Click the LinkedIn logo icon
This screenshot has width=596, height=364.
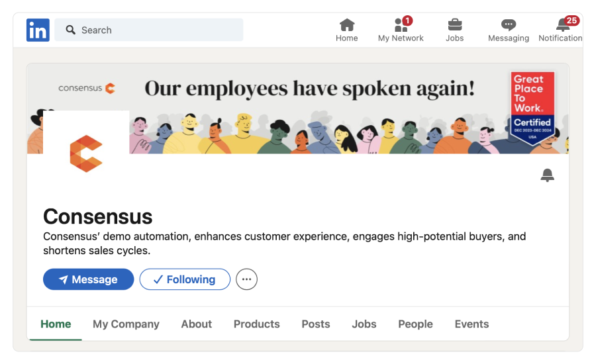[x=38, y=30]
